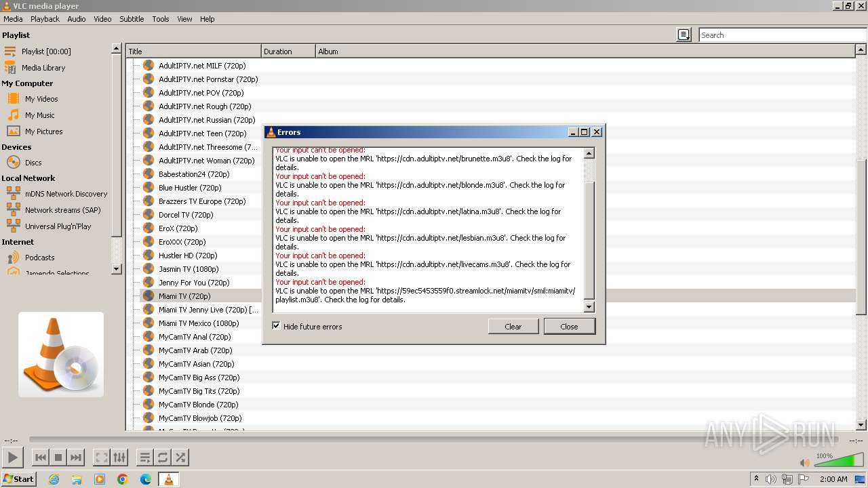Open system tray volume icon
The image size is (868, 488).
coord(771,479)
